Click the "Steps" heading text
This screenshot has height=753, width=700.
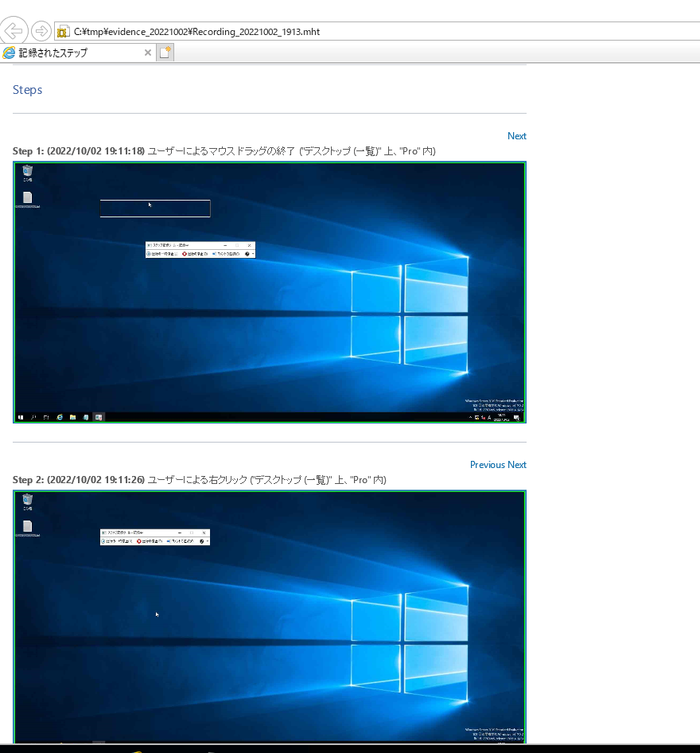point(27,90)
